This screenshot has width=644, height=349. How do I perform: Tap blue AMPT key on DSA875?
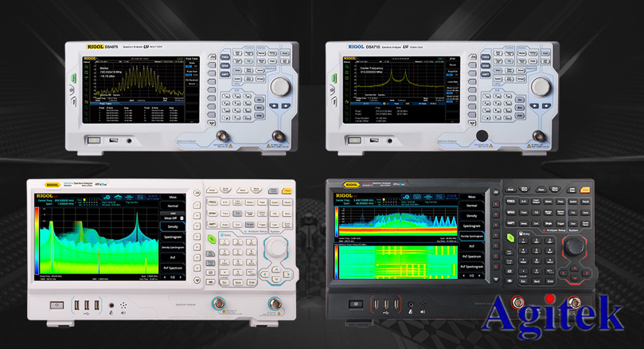(x=224, y=74)
